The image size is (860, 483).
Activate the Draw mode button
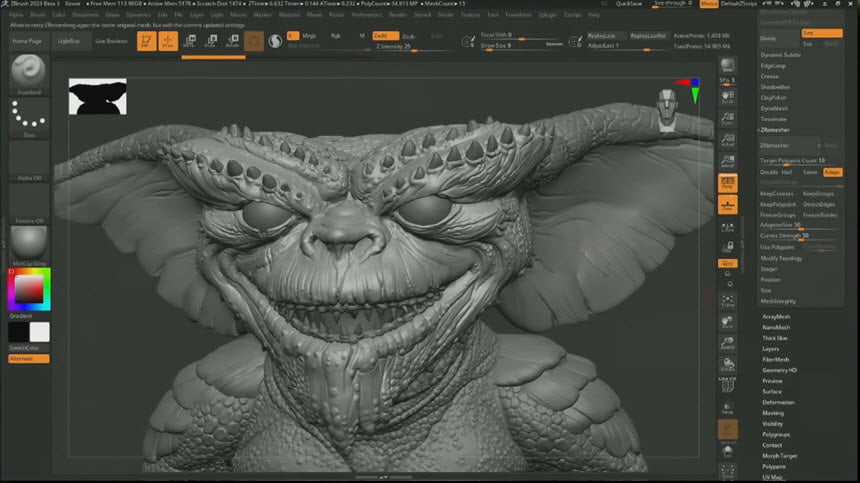(168, 41)
